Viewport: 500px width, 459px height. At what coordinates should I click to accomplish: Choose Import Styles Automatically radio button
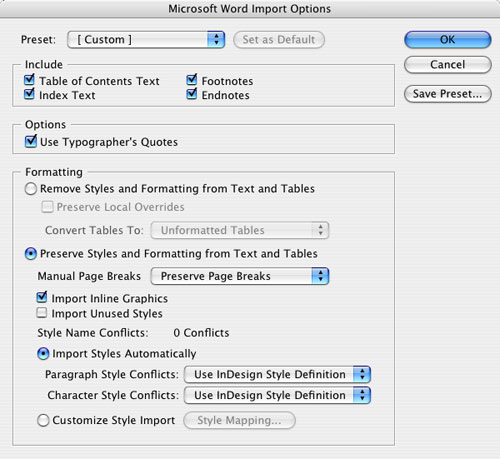click(x=43, y=354)
